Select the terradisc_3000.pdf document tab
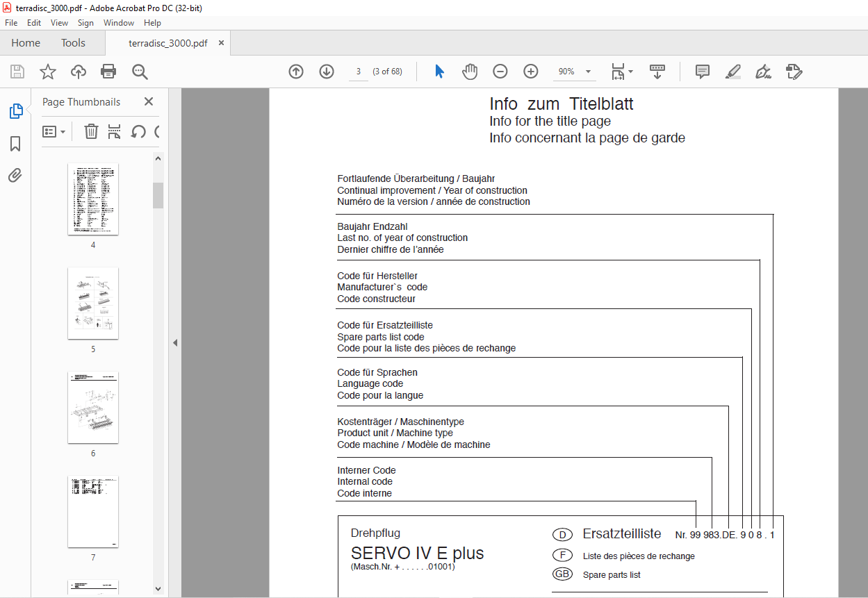 (167, 43)
